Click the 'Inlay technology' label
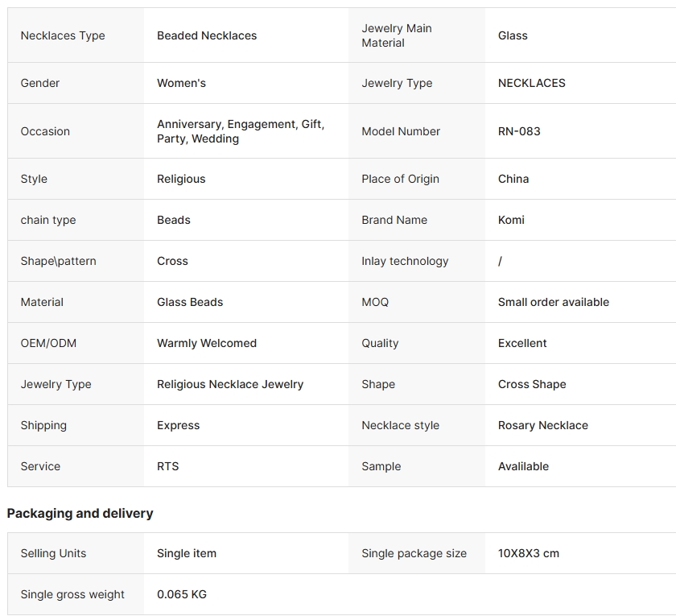676x616 pixels. [405, 261]
